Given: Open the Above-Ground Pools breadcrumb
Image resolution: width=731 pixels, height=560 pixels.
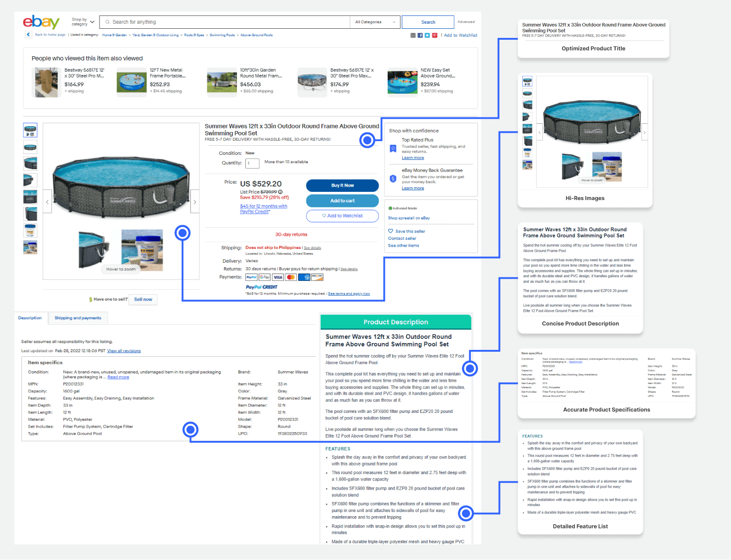Looking at the screenshot, I should pos(257,35).
